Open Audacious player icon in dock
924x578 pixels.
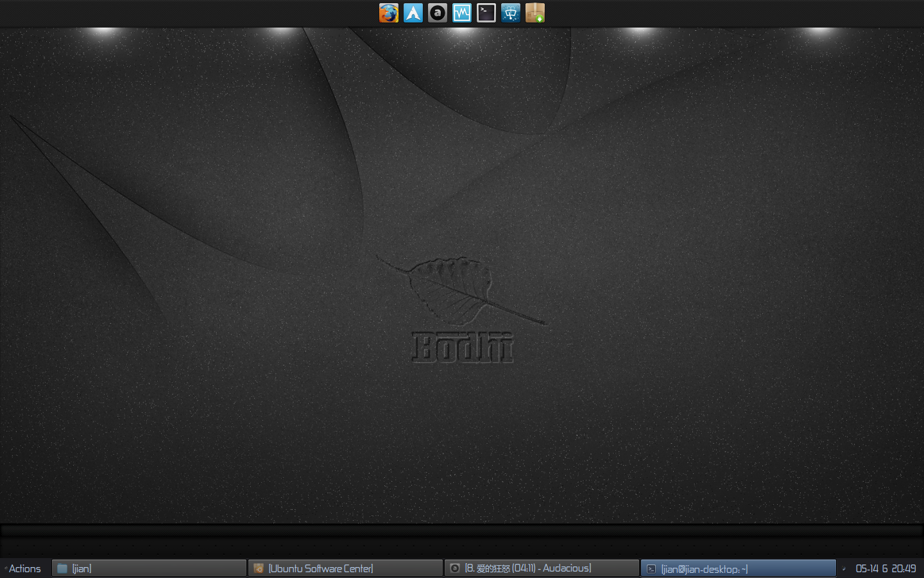[438, 13]
